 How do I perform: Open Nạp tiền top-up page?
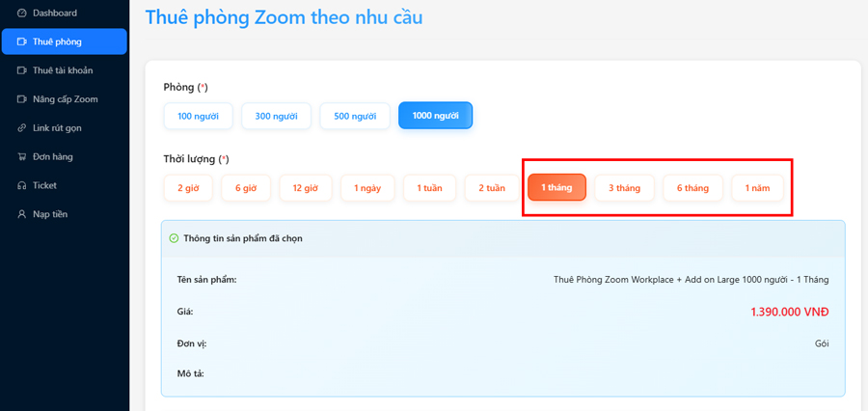65,214
